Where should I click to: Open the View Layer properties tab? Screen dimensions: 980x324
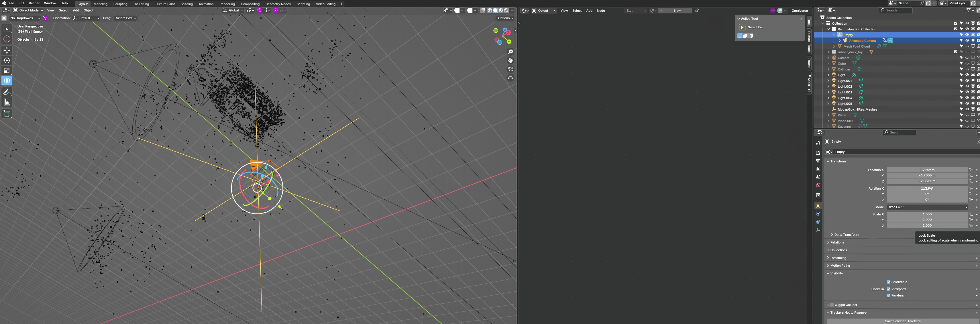tap(818, 169)
